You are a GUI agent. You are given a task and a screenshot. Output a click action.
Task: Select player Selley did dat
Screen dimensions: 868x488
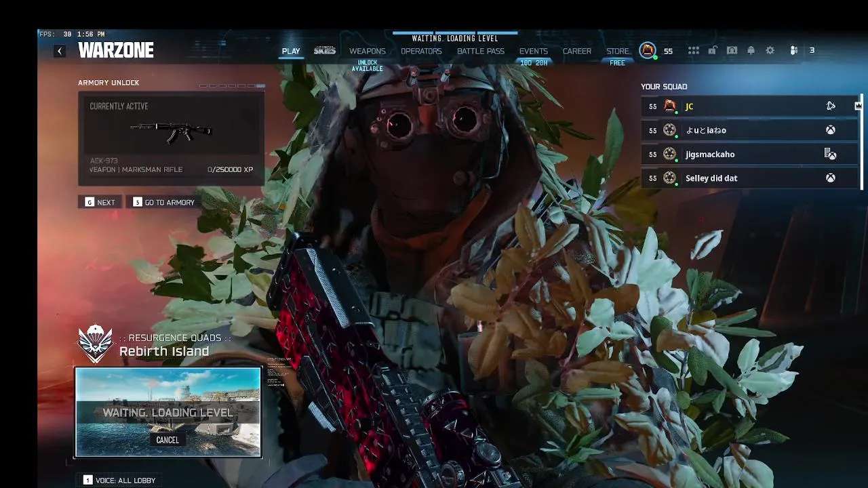pos(749,178)
